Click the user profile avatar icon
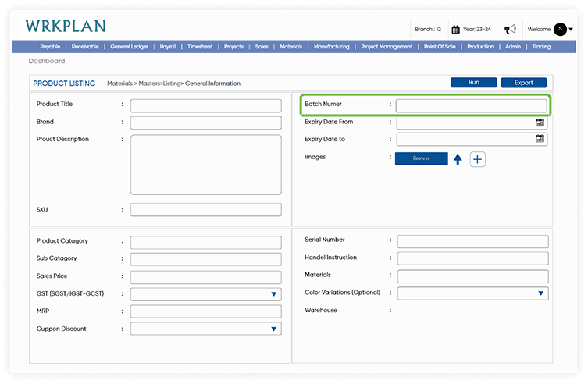 click(x=560, y=30)
